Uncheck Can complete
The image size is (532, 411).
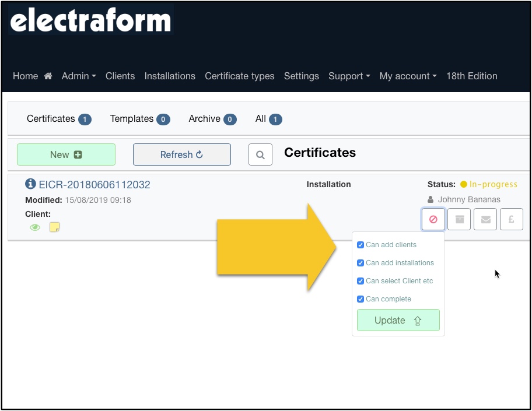coord(360,299)
